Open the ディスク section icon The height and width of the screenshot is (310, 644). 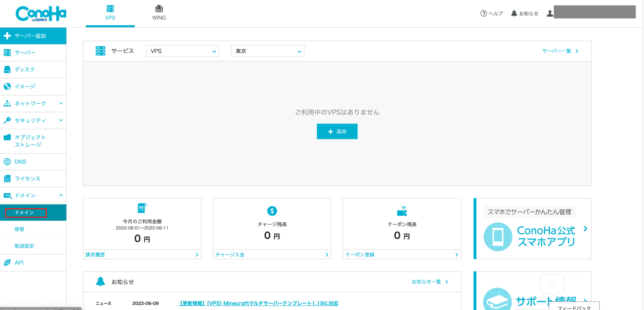pos(7,69)
